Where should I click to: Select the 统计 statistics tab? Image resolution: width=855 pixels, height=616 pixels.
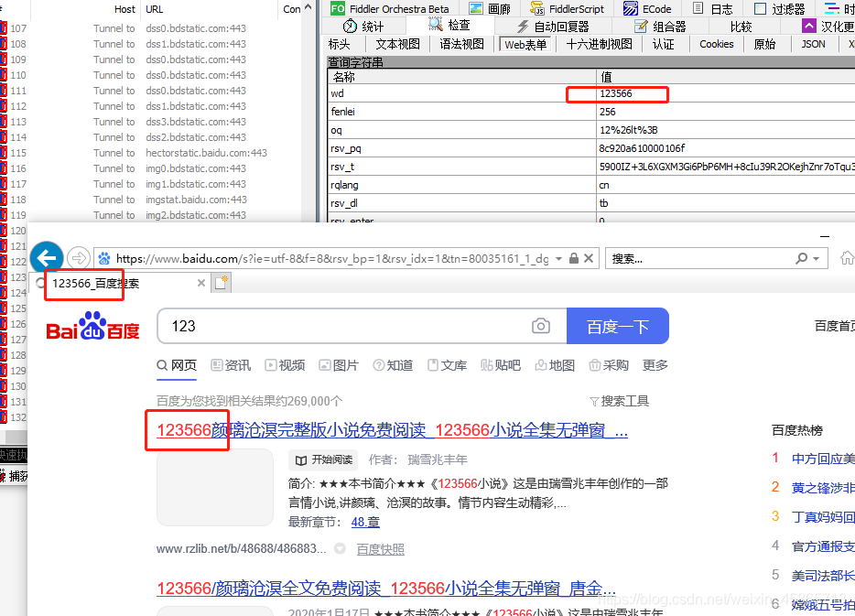coord(363,27)
